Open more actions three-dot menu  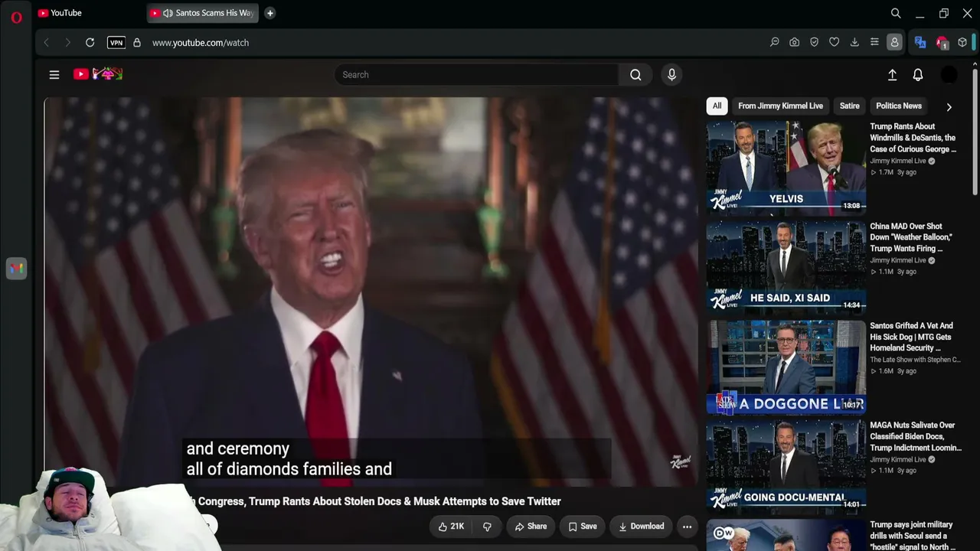687,527
